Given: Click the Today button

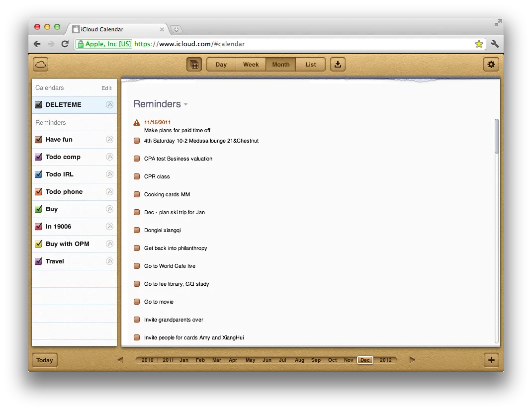Looking at the screenshot, I should point(44,360).
